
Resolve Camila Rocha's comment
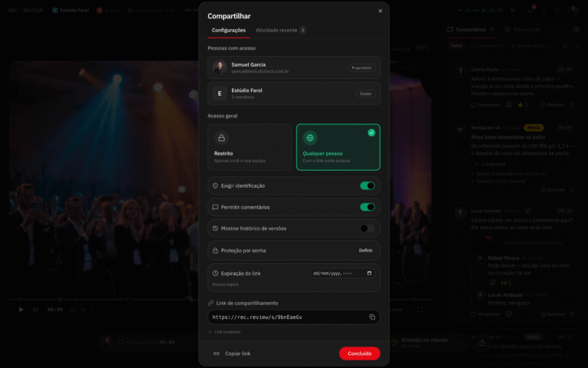(x=553, y=105)
